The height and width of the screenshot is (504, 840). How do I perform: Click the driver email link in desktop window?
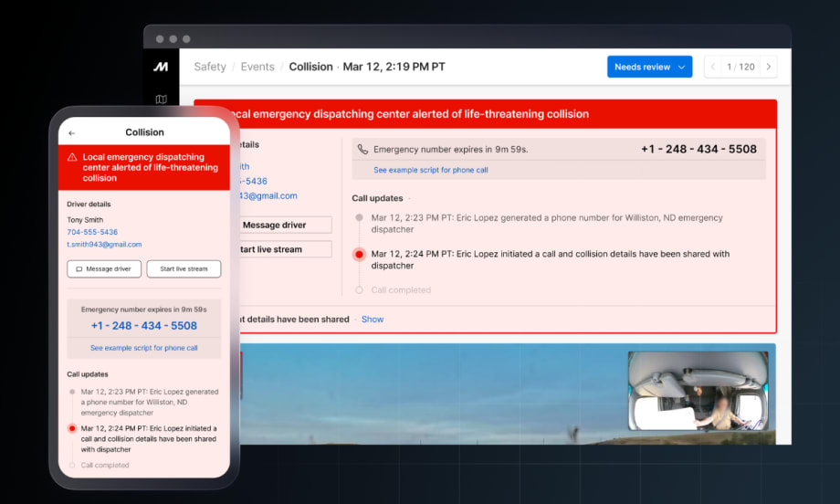click(x=268, y=196)
